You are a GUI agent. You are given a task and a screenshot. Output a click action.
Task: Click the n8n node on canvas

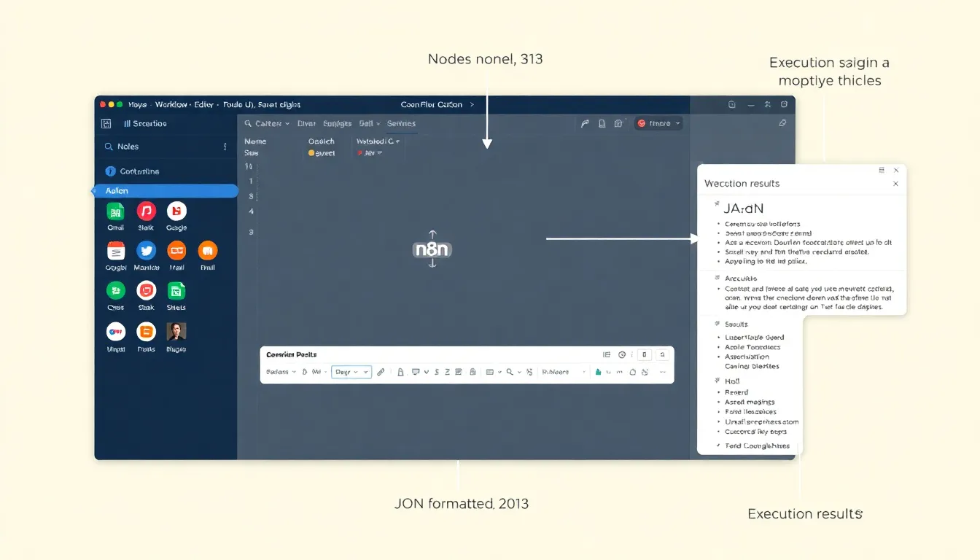coord(432,249)
